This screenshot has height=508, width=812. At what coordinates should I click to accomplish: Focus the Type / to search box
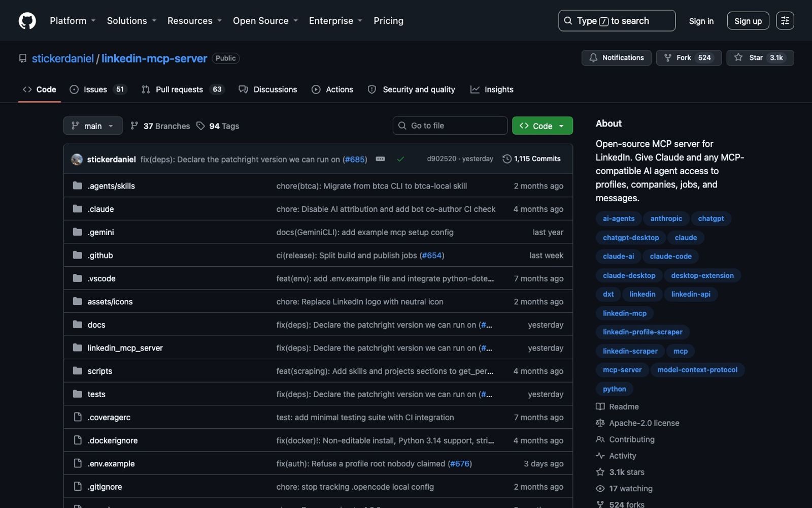[617, 21]
